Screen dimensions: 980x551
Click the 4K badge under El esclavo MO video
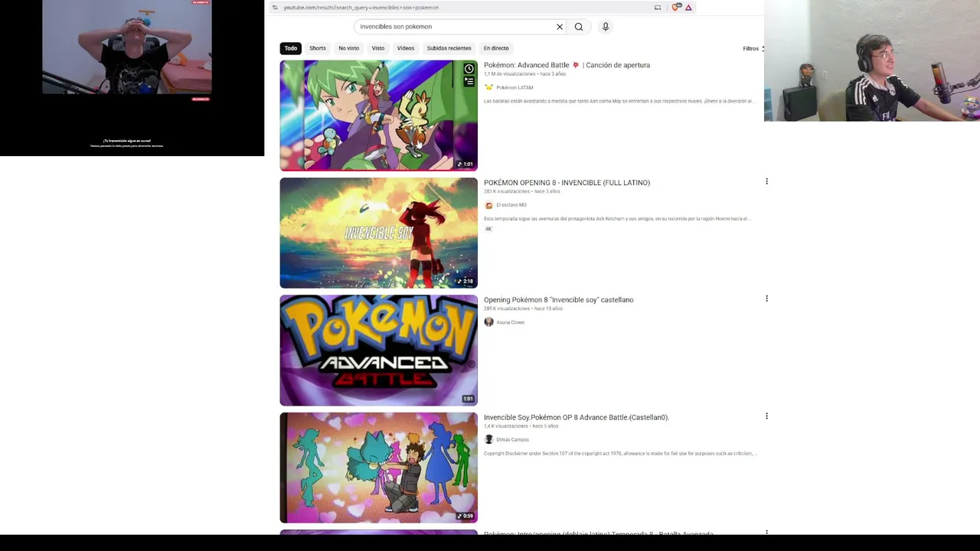click(488, 229)
